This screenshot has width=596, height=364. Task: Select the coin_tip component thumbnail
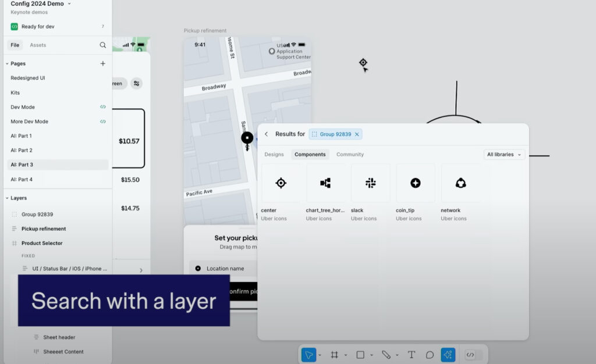click(416, 183)
